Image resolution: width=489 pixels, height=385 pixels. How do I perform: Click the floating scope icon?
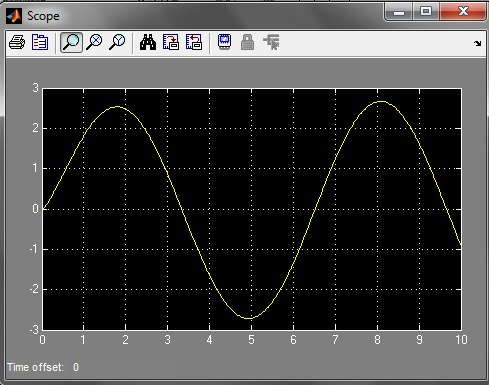224,42
